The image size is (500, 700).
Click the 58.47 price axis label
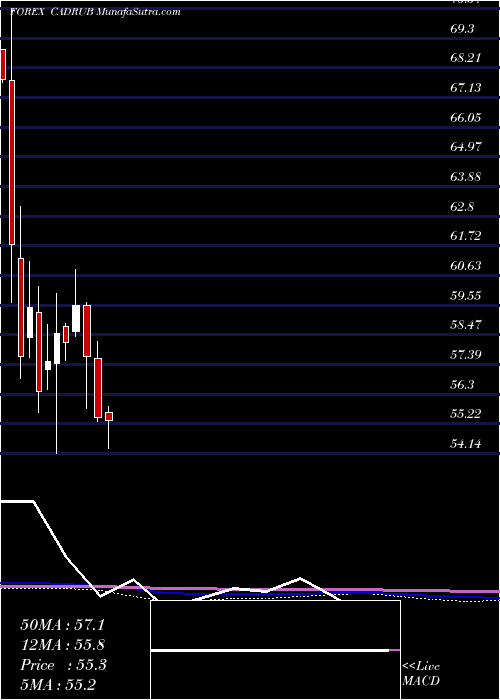tap(466, 325)
